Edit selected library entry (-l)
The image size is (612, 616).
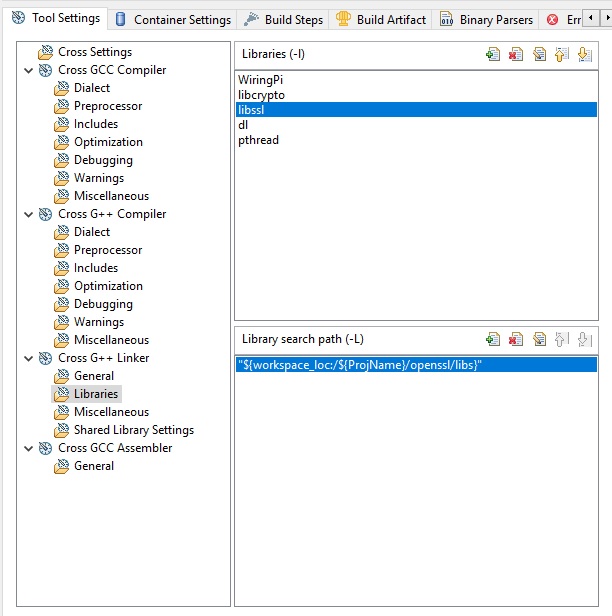coord(539,54)
